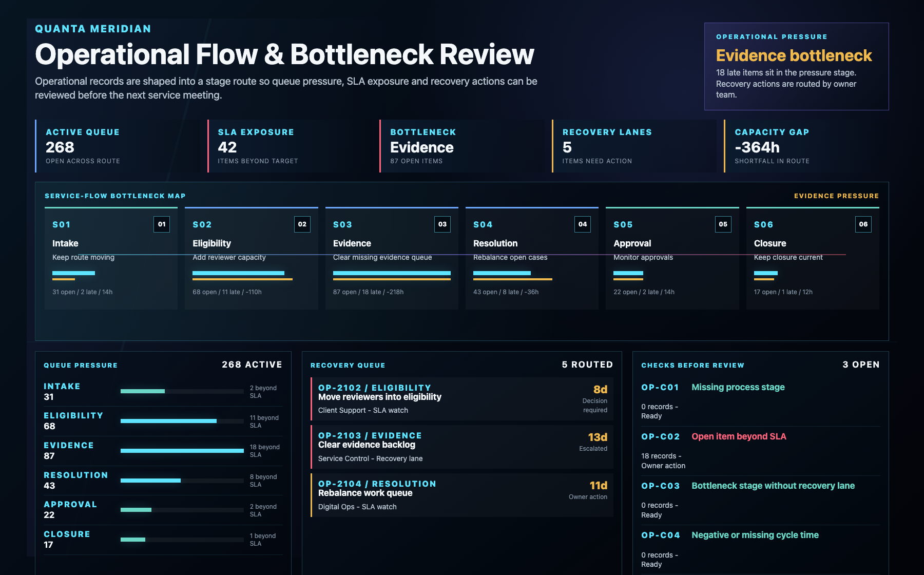Click the 268 ACTIVE counter
The height and width of the screenshot is (575, 924).
pyautogui.click(x=252, y=365)
